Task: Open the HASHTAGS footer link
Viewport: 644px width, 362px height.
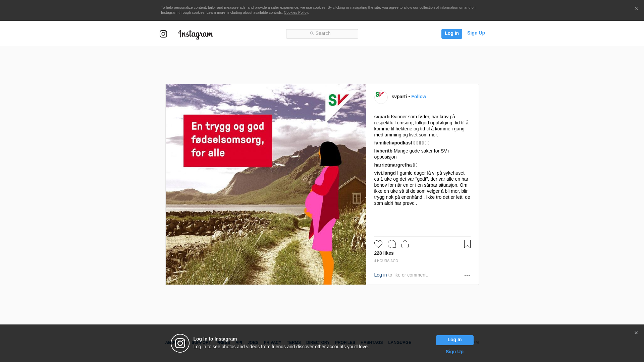Action: pyautogui.click(x=371, y=343)
